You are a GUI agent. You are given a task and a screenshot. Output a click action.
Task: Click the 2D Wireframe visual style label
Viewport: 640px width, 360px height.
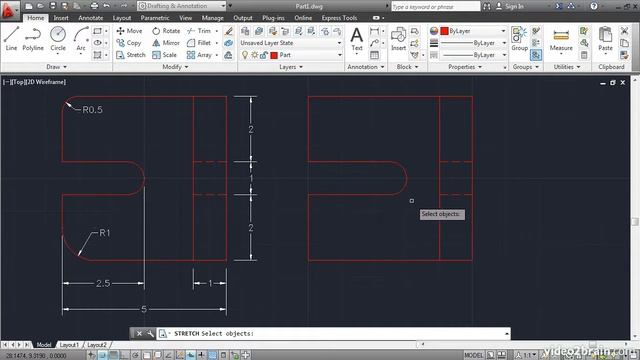[x=45, y=82]
